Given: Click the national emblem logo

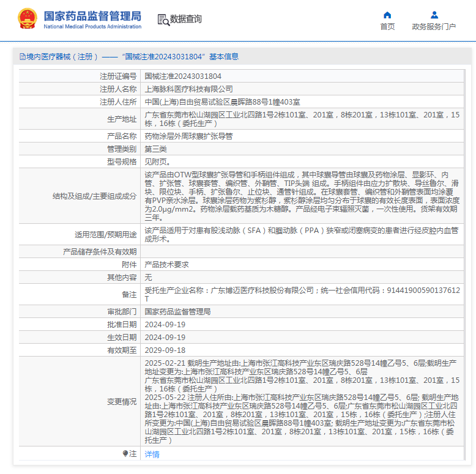Looking at the screenshot, I should pyautogui.click(x=28, y=19).
